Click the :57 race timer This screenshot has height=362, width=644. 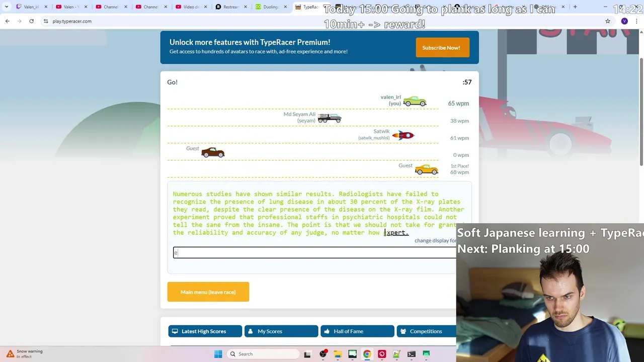click(x=467, y=82)
